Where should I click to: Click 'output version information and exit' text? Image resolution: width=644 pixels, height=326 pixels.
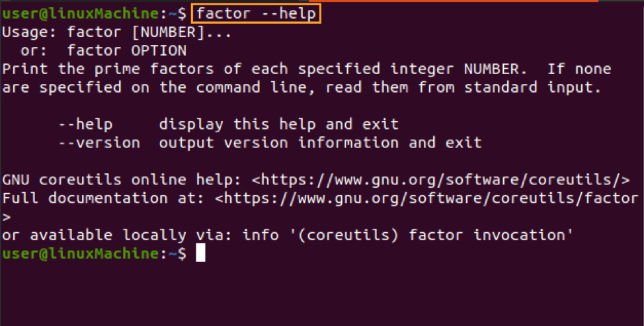tap(321, 143)
